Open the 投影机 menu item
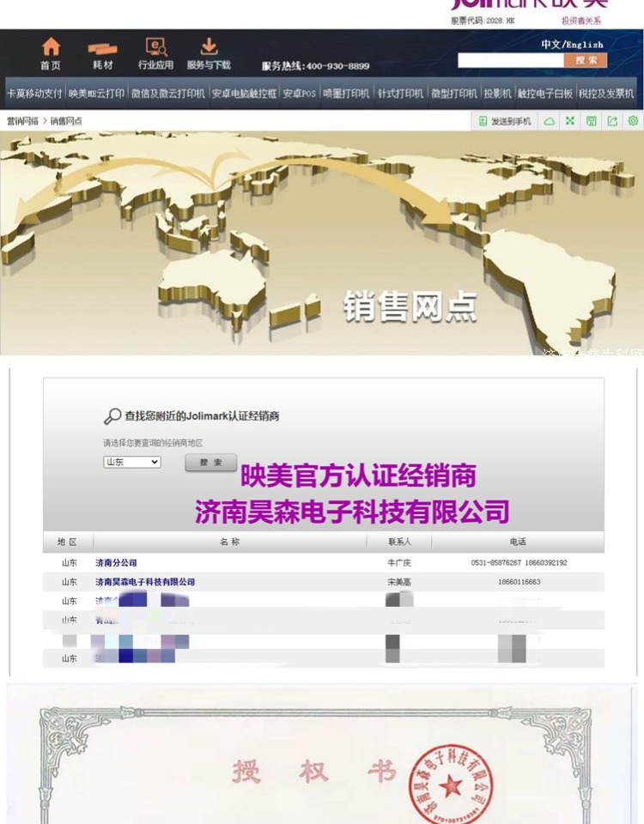Screen dimensions: 644x824 click(x=497, y=94)
